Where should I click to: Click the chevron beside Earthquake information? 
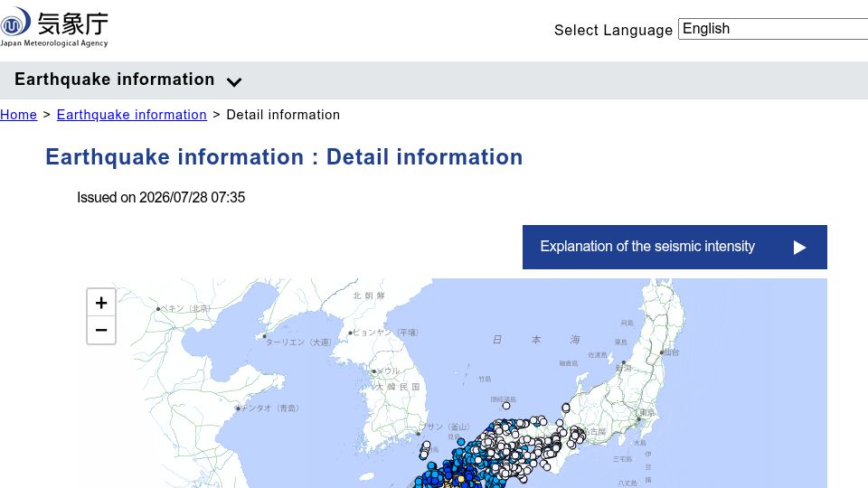tap(234, 82)
